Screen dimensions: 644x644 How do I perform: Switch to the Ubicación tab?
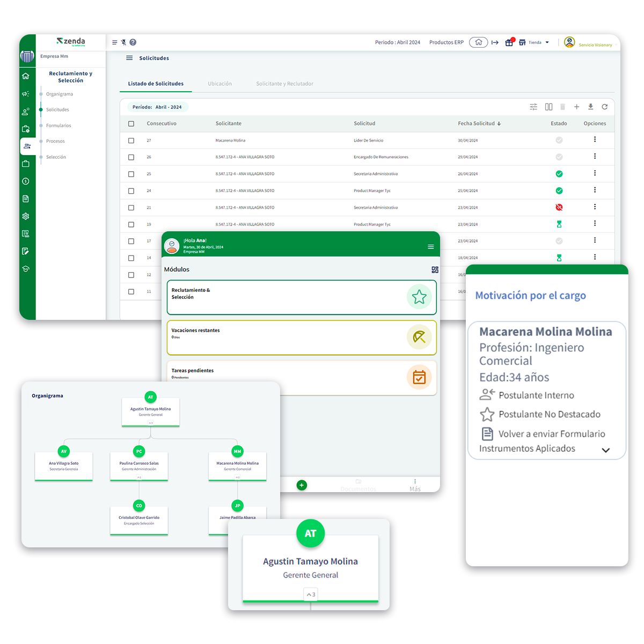coord(219,84)
